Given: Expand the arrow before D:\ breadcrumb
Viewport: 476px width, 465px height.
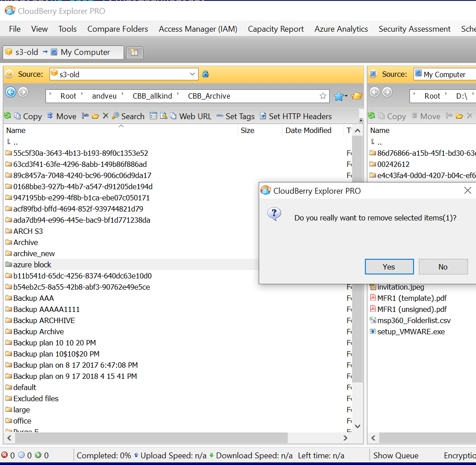Looking at the screenshot, I should pos(446,94).
